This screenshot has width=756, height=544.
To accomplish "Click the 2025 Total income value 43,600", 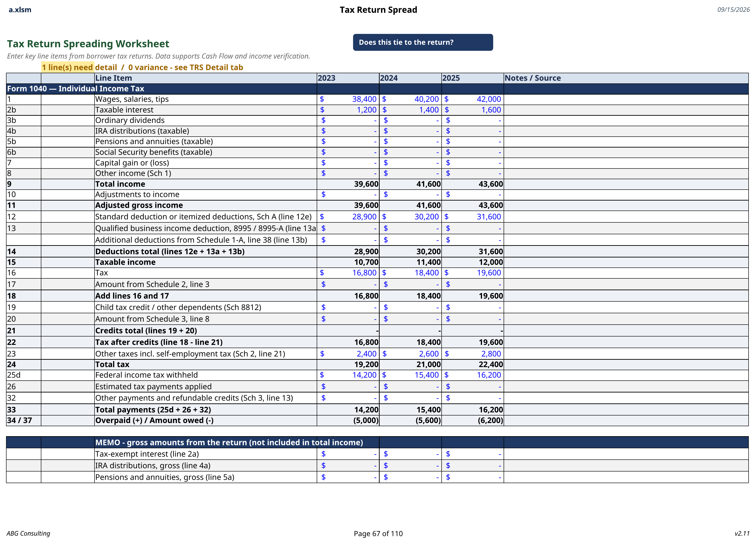I will [472, 184].
